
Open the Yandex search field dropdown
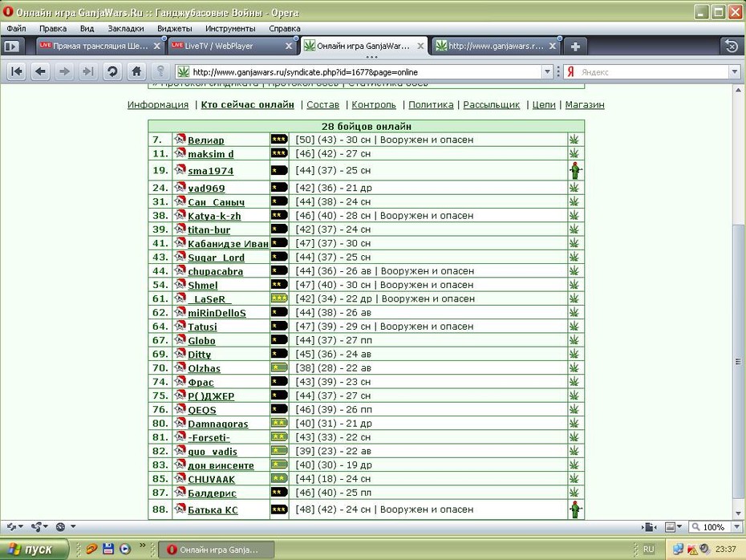(735, 72)
